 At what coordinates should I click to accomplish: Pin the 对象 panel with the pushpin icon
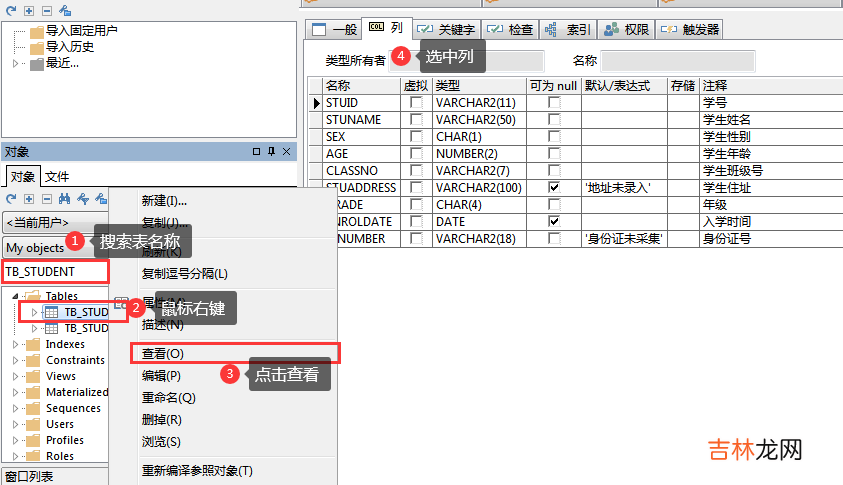click(x=270, y=152)
